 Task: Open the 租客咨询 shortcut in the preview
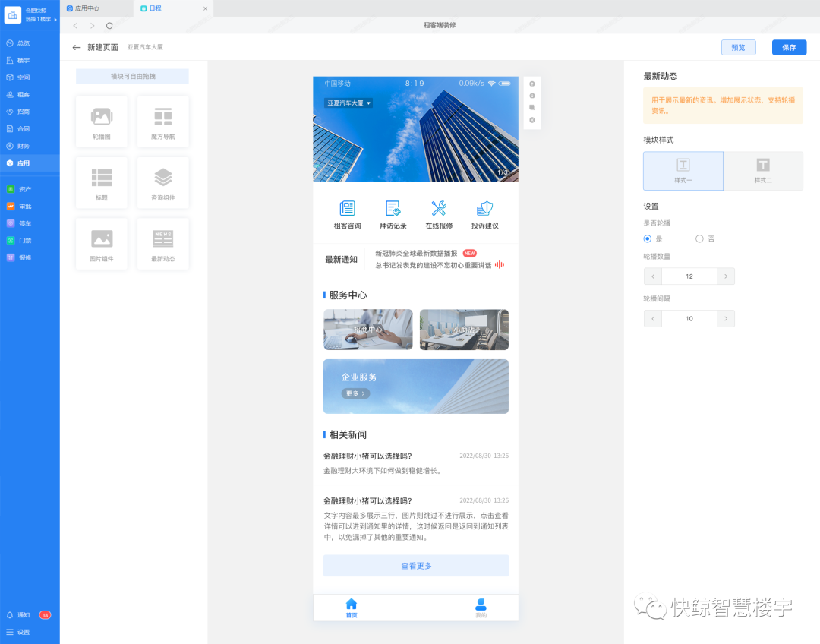347,215
